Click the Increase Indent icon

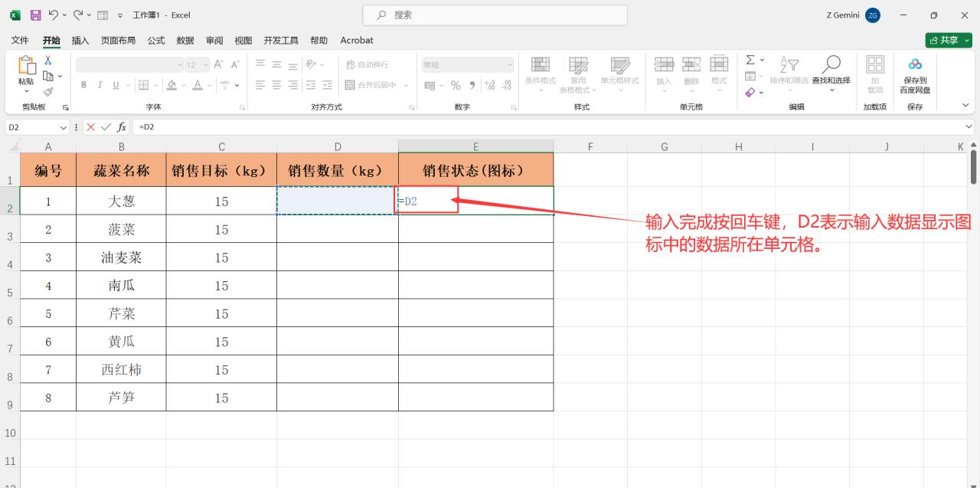point(328,85)
